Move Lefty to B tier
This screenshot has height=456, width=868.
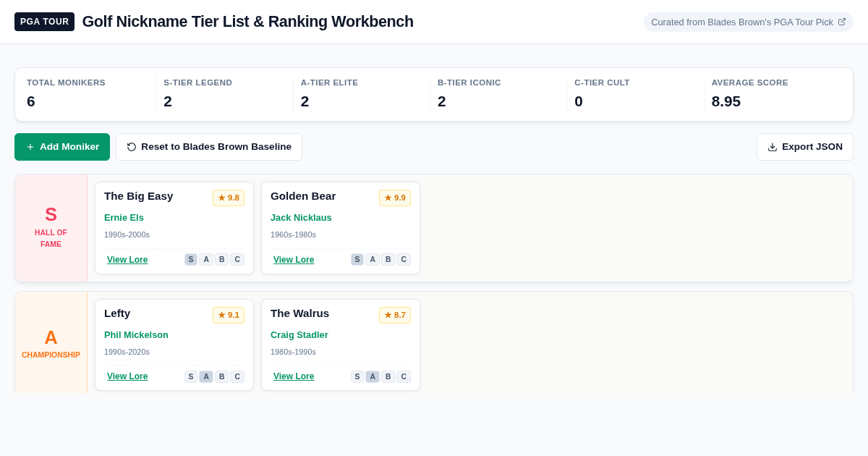pyautogui.click(x=221, y=376)
